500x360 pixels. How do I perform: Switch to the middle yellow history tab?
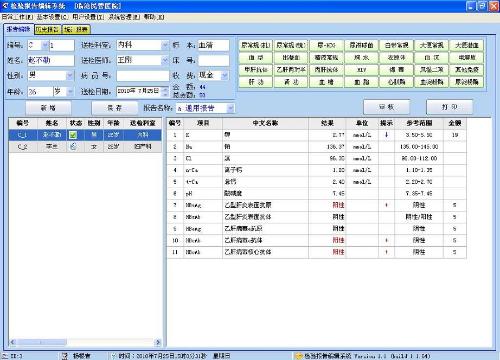(47, 30)
